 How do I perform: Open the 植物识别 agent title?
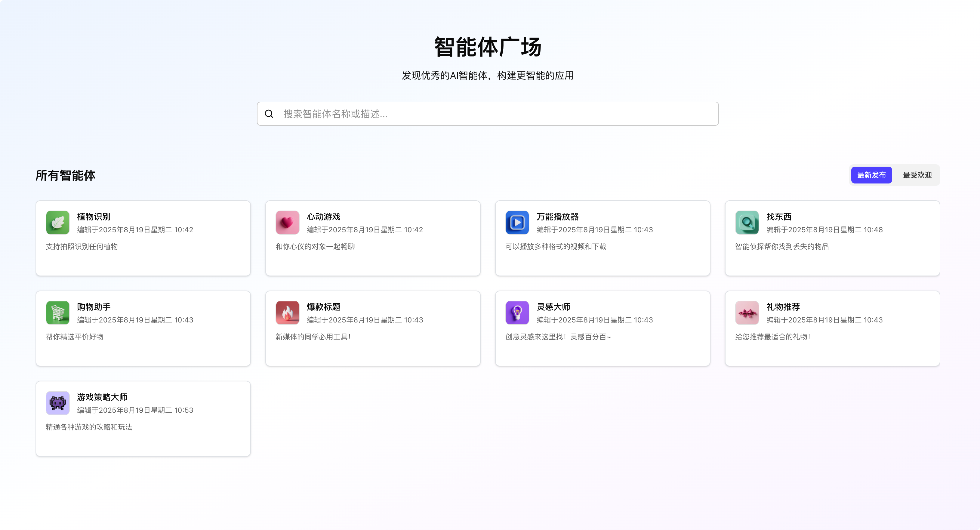click(x=94, y=217)
